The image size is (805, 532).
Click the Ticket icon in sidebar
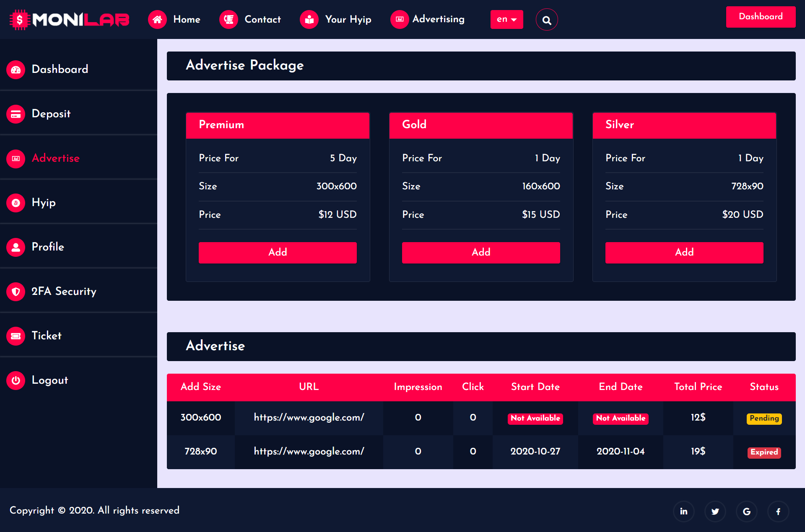(x=16, y=336)
